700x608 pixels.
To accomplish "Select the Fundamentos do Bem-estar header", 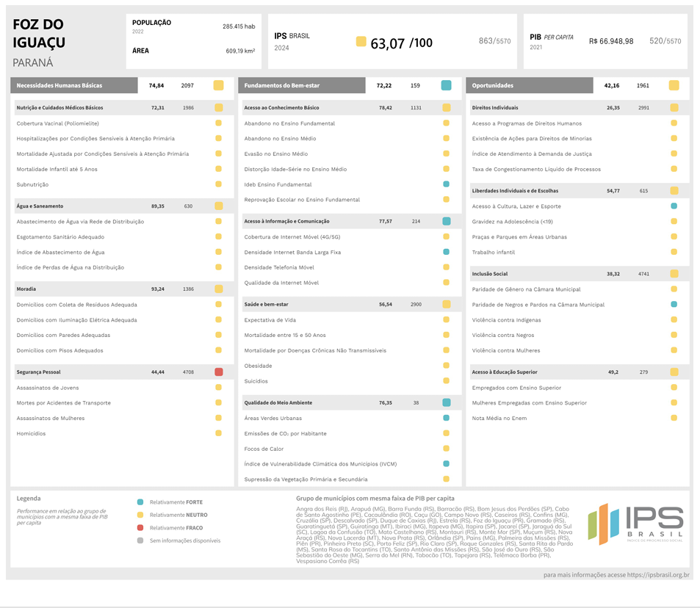I will pyautogui.click(x=302, y=85).
